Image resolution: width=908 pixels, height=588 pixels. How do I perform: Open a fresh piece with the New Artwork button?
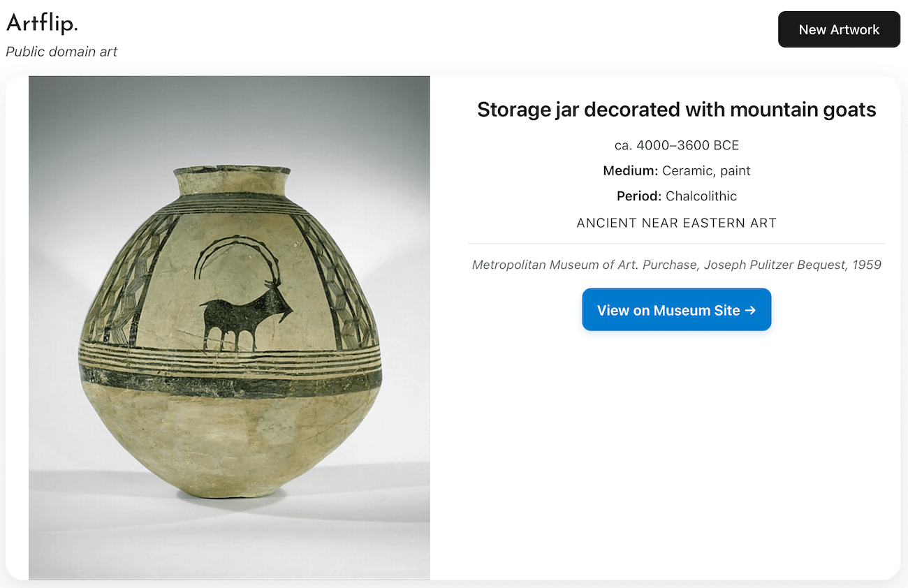click(838, 29)
